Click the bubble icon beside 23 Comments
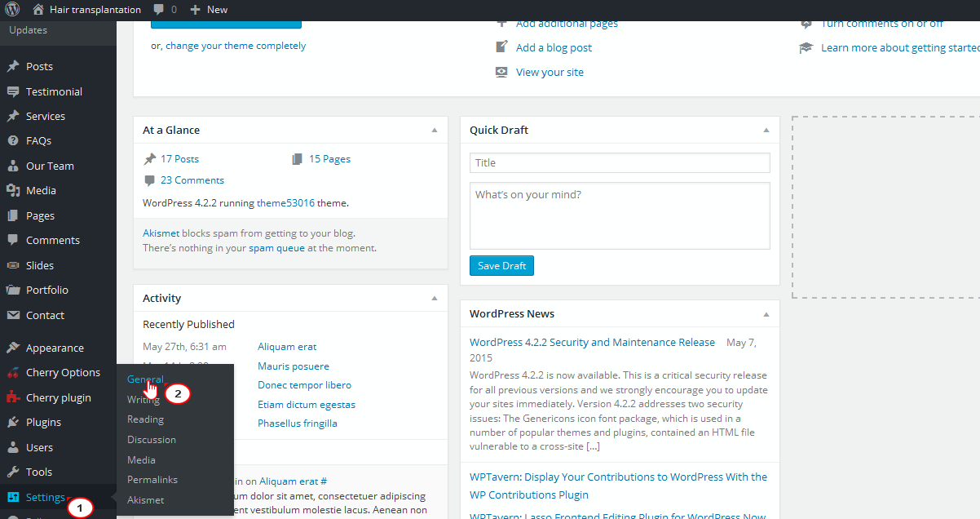This screenshot has height=519, width=980. coord(149,180)
